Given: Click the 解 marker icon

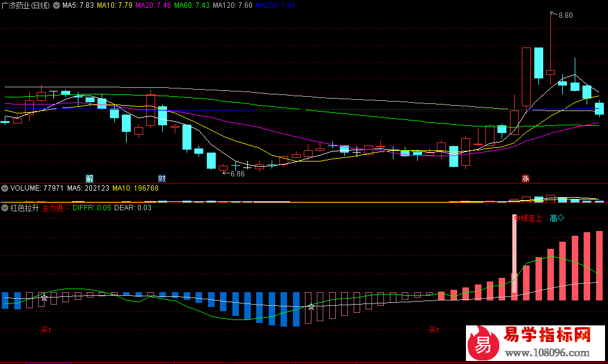Looking at the screenshot, I should tap(90, 179).
